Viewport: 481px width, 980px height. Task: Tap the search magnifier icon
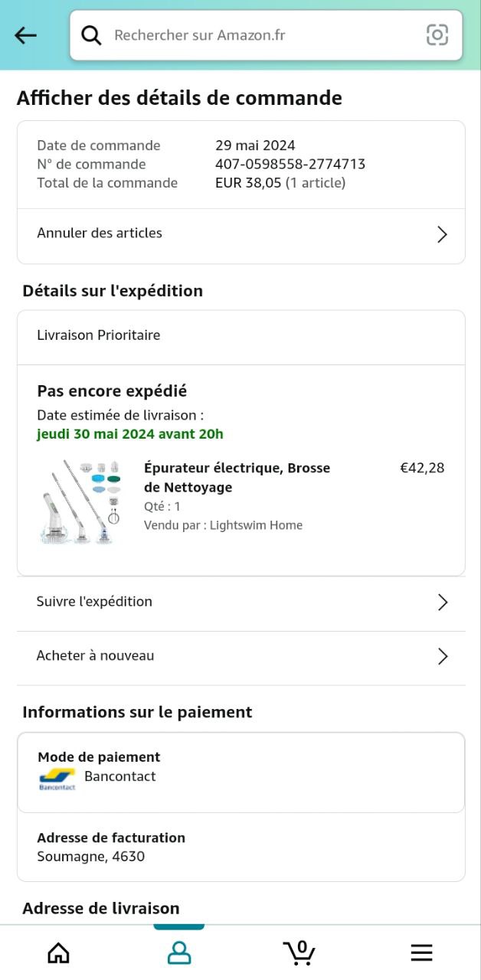91,35
